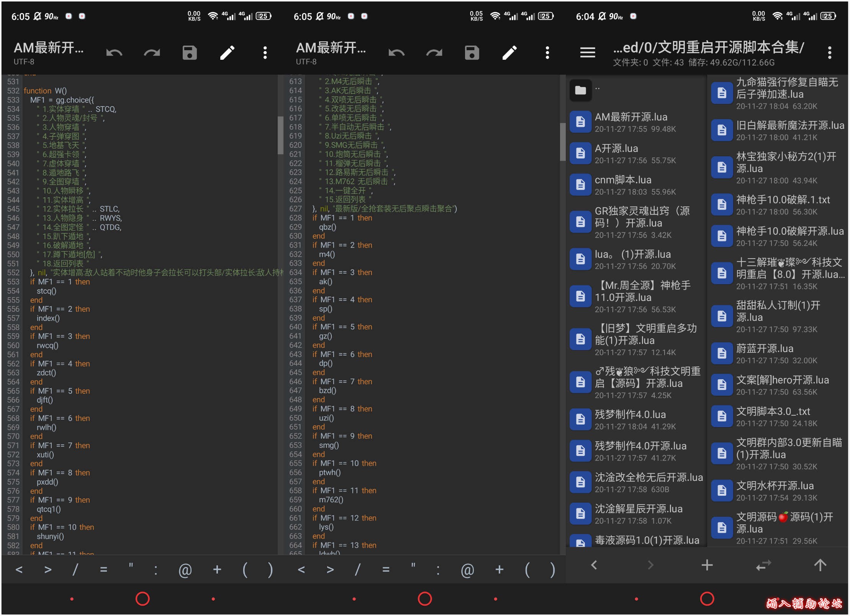The image size is (850, 616).
Task: Insert '+' from middle editor symbol bar
Action: coord(499,570)
